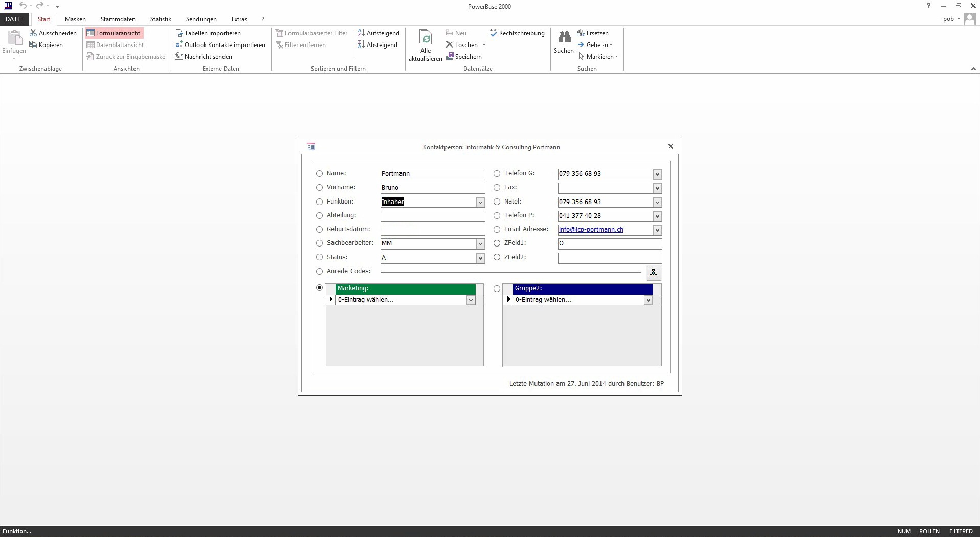The image size is (980, 537).
Task: Open the Telefon G dropdown
Action: (657, 174)
